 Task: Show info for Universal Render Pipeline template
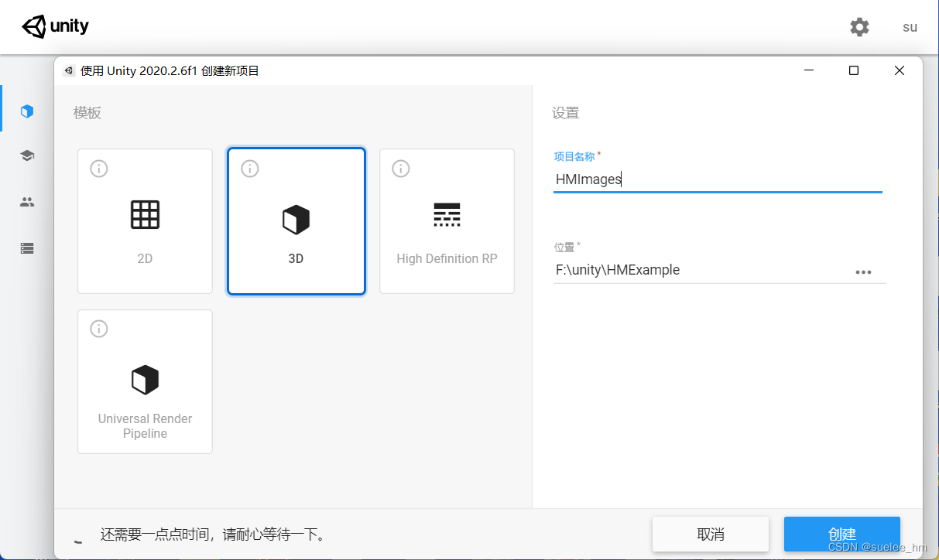tap(98, 329)
